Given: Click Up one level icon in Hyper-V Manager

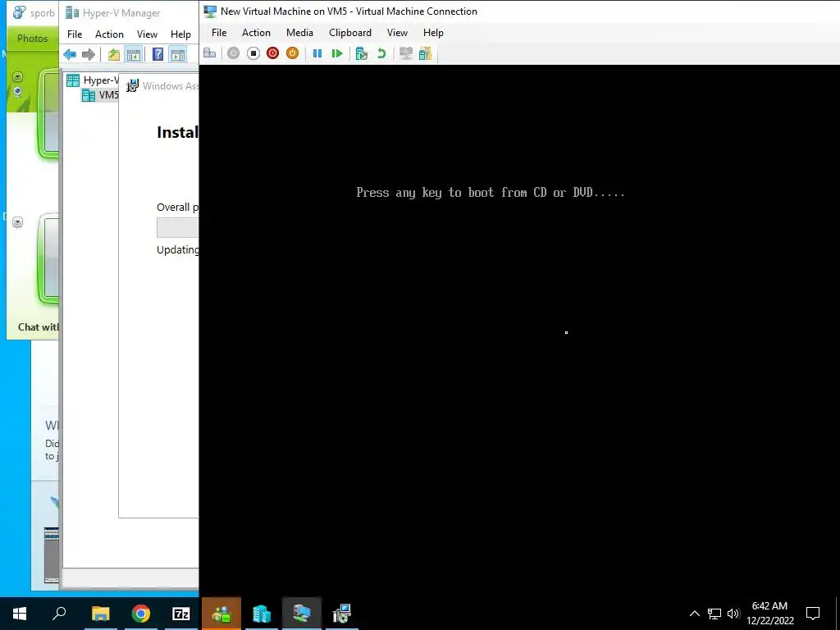Looking at the screenshot, I should pyautogui.click(x=113, y=54).
